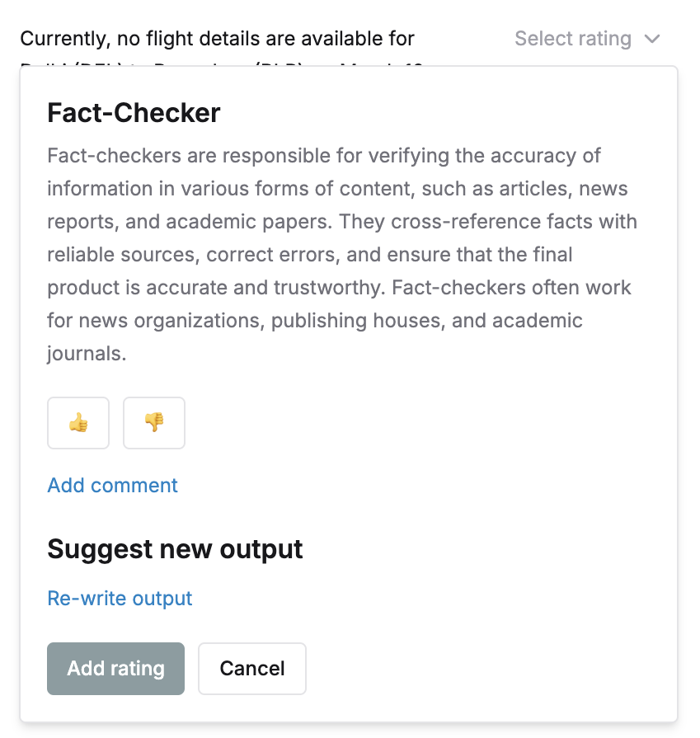Screen dimensions: 700x738
Task: Toggle approval using the thumbs up control
Action: 78,423
